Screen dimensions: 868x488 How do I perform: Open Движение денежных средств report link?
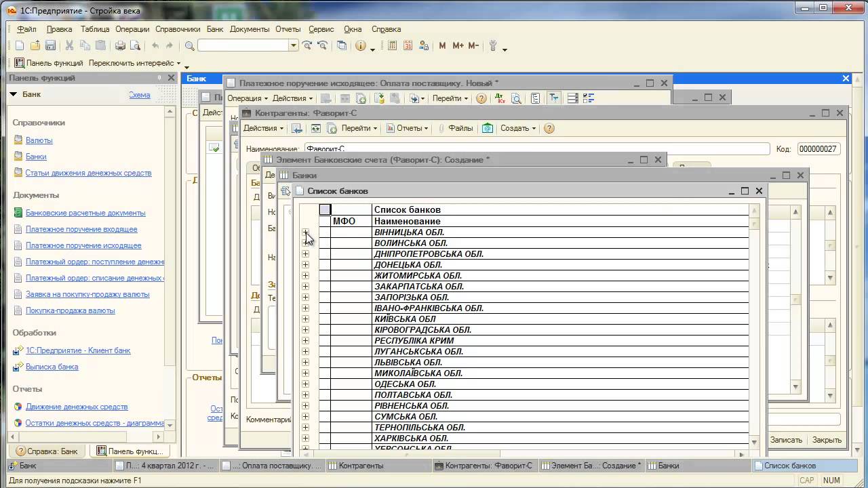[77, 407]
